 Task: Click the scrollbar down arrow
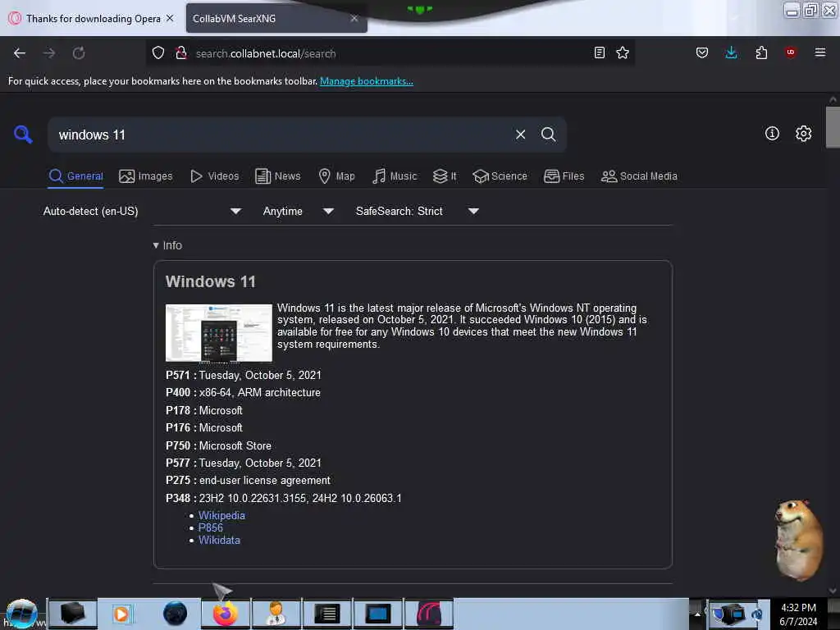[833, 591]
